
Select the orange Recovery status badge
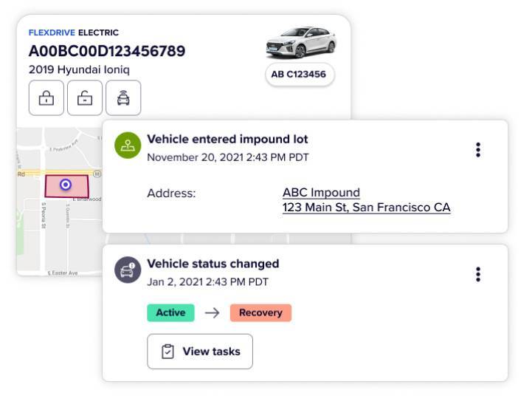click(x=260, y=312)
